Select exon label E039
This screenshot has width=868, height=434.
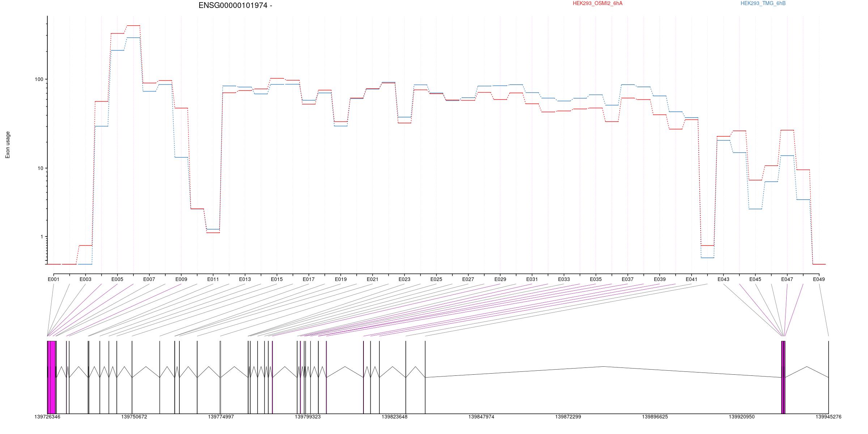click(660, 279)
